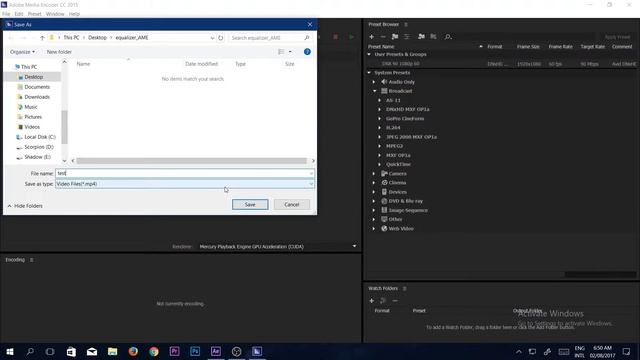Open the Organize dropdown menu
The width and height of the screenshot is (640, 360).
[x=22, y=52]
